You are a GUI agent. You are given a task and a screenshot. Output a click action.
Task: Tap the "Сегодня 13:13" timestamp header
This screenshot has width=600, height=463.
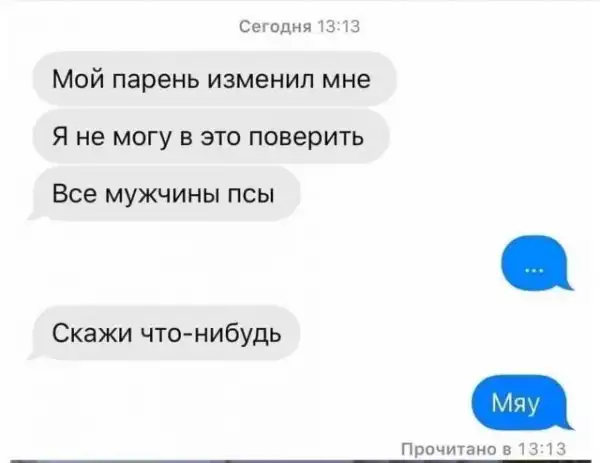(x=299, y=27)
